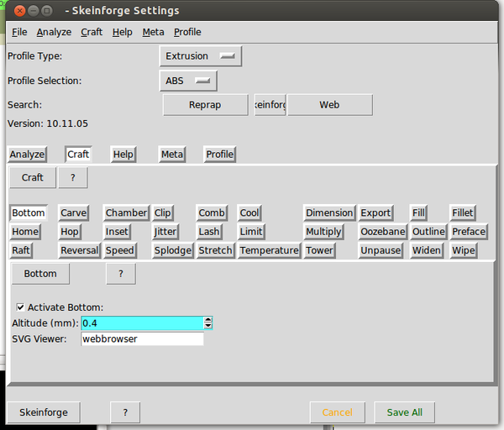Click the help button beside Craft

[x=73, y=178]
